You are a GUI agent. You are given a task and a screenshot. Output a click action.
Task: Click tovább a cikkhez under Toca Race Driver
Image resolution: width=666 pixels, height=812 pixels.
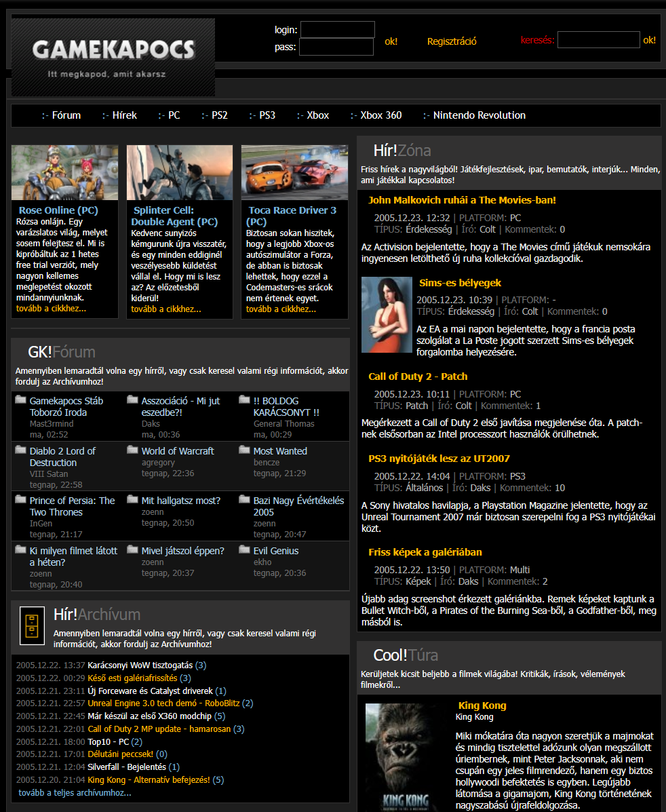pyautogui.click(x=281, y=309)
